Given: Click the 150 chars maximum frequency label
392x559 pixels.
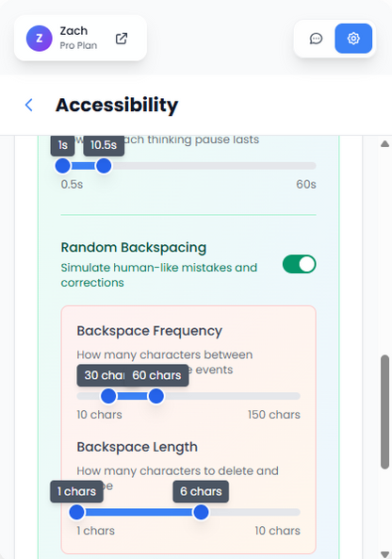Looking at the screenshot, I should 274,415.
